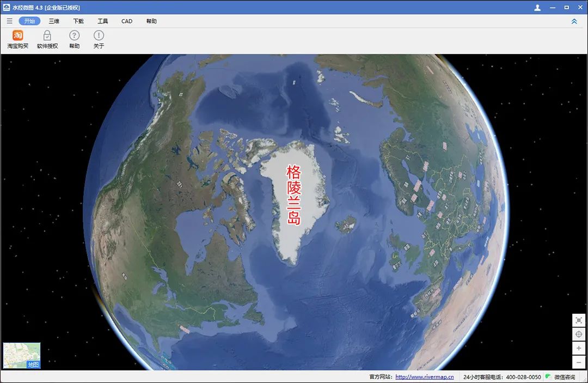This screenshot has width=588, height=383.
Task: Open the 工具 tab
Action: tap(103, 21)
